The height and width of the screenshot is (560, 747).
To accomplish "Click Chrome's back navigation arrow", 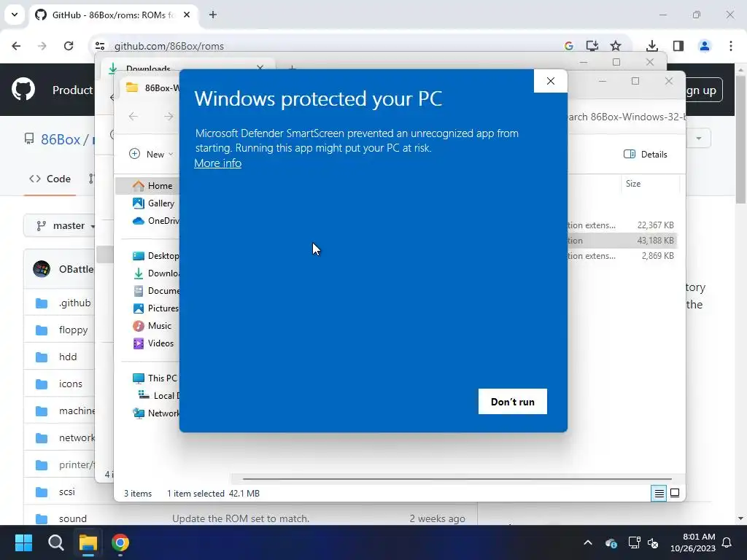I will click(x=16, y=46).
